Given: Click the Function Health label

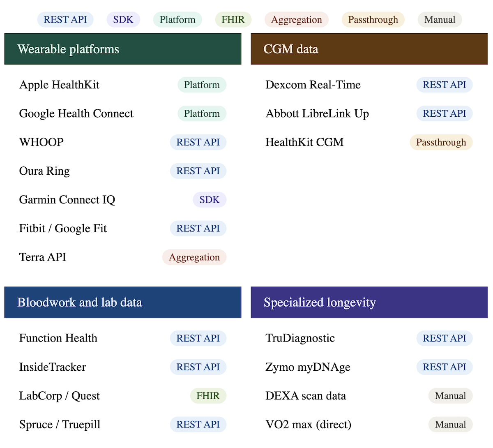Looking at the screenshot, I should pos(58,338).
